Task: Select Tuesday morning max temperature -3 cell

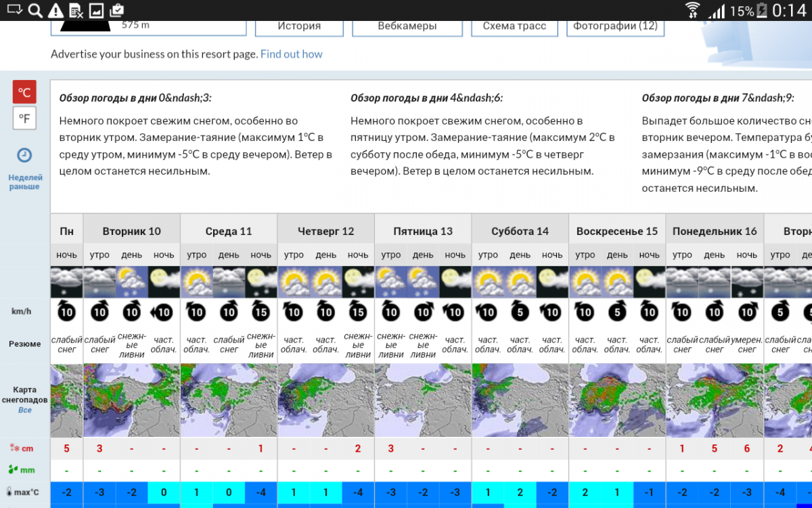Action: coord(99,492)
